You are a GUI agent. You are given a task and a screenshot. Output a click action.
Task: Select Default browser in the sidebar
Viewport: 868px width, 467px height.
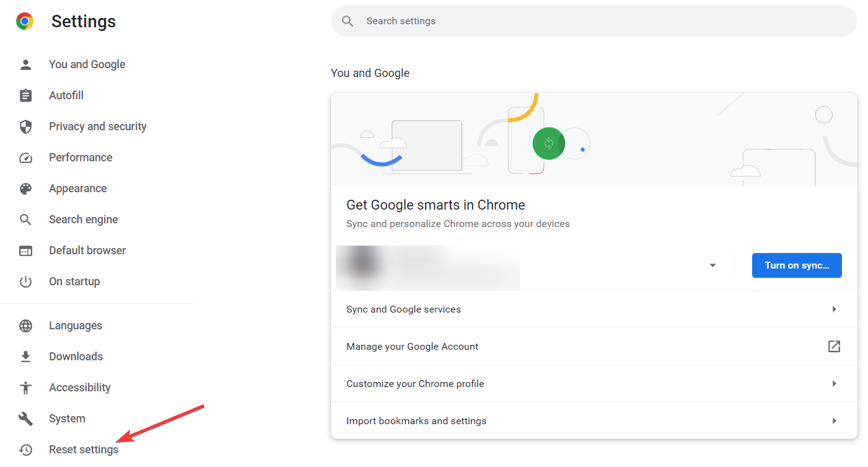87,251
